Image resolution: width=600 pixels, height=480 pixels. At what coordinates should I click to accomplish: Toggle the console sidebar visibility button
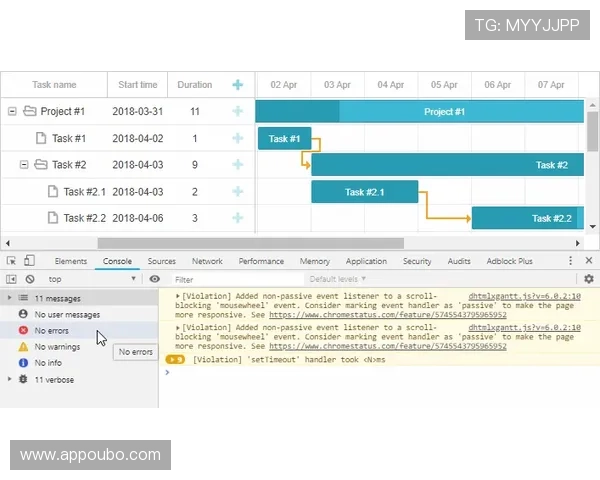pyautogui.click(x=11, y=279)
